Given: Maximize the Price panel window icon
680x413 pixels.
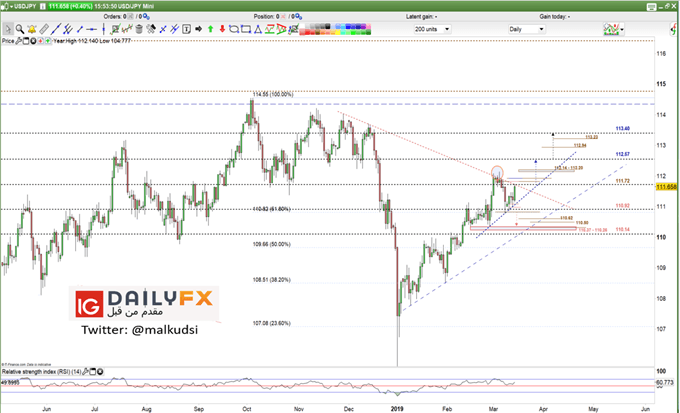Looking at the screenshot, I should point(26,41).
